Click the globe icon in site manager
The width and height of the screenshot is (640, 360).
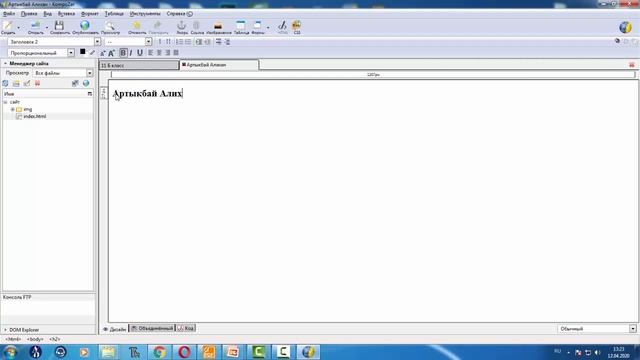click(86, 84)
